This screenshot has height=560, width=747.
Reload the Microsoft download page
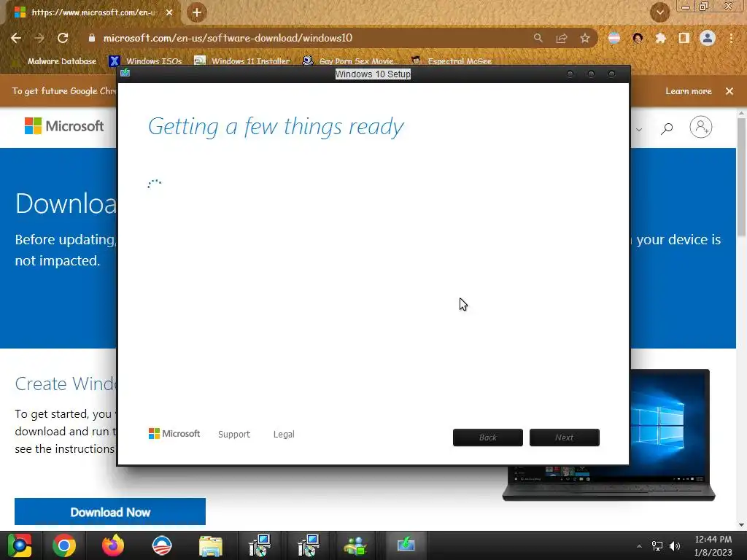[63, 38]
